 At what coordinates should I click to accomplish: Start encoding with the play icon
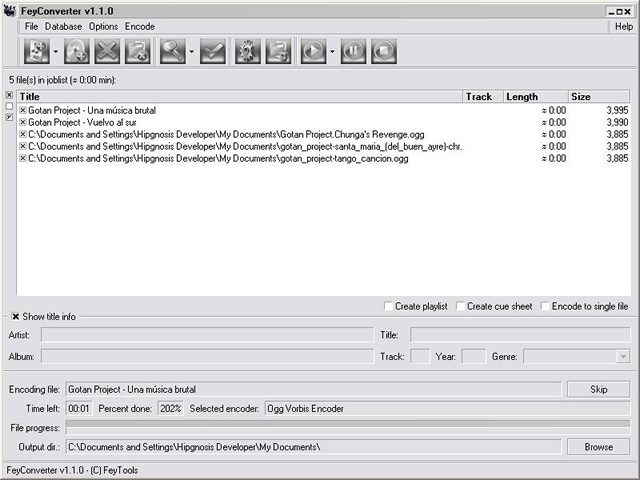313,51
